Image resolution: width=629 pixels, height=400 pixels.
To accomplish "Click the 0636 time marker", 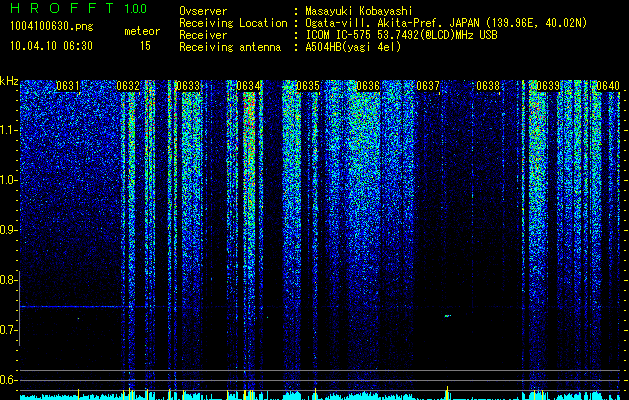I will click(x=368, y=86).
